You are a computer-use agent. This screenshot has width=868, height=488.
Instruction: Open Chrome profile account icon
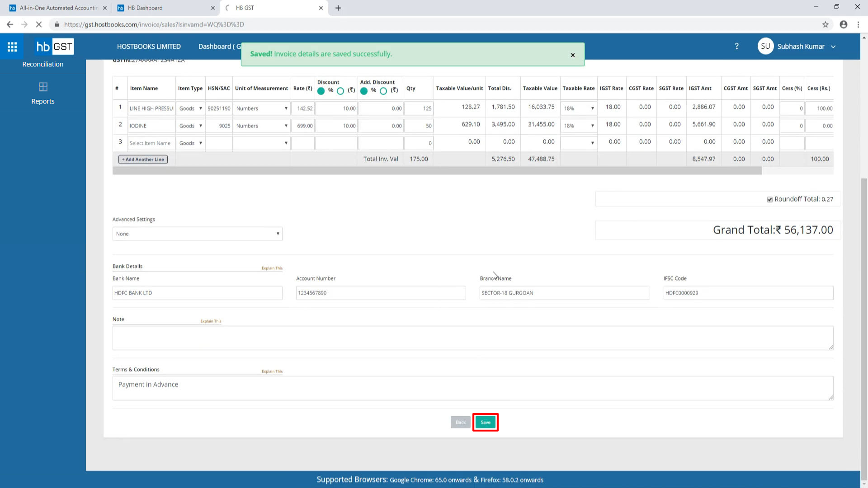tap(844, 24)
